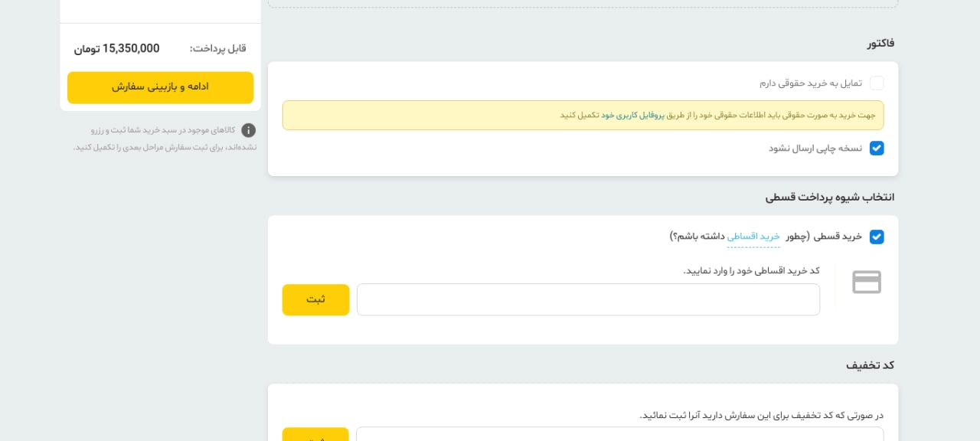The image size is (980, 441).
Task: Click the "فاکتور" invoice section heading
Action: (x=880, y=43)
